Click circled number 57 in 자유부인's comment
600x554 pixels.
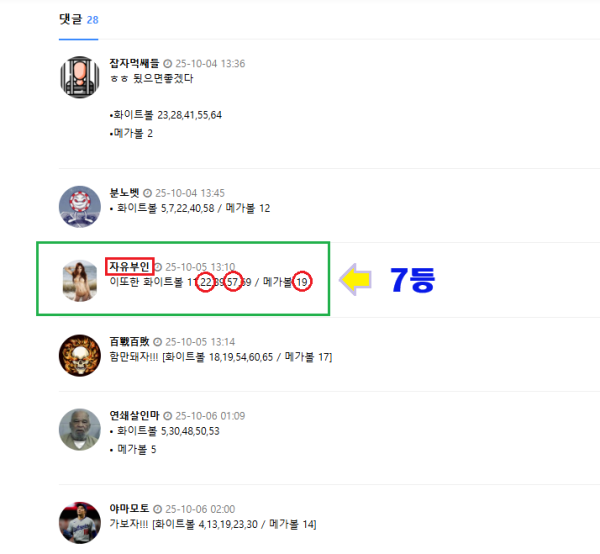pos(233,282)
